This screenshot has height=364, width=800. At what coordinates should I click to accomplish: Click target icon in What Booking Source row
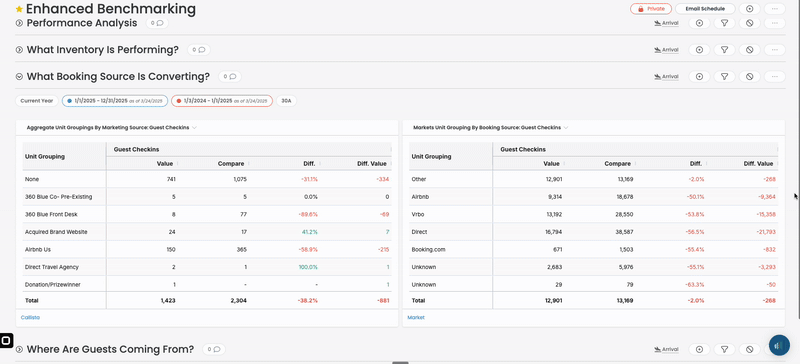pyautogui.click(x=699, y=77)
